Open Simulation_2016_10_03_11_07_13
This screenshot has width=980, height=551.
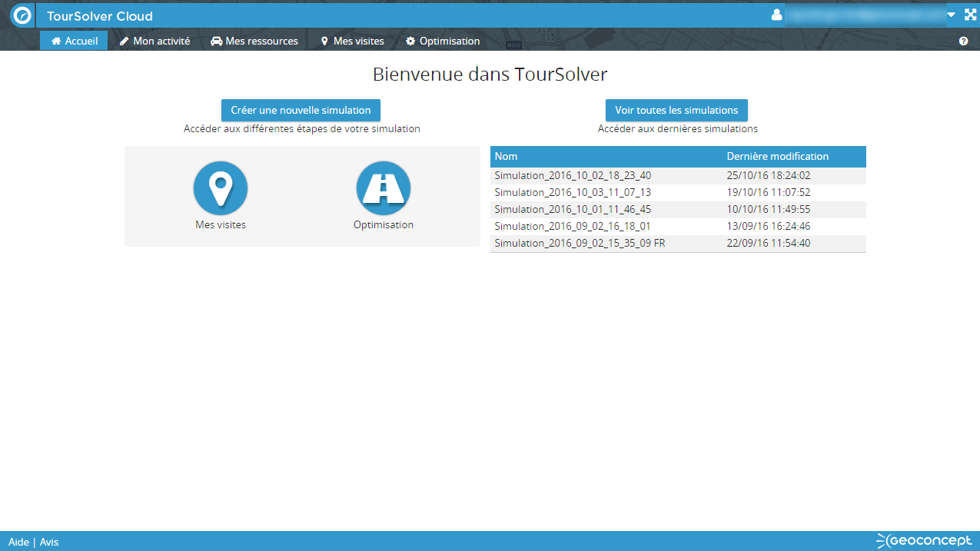pyautogui.click(x=573, y=192)
